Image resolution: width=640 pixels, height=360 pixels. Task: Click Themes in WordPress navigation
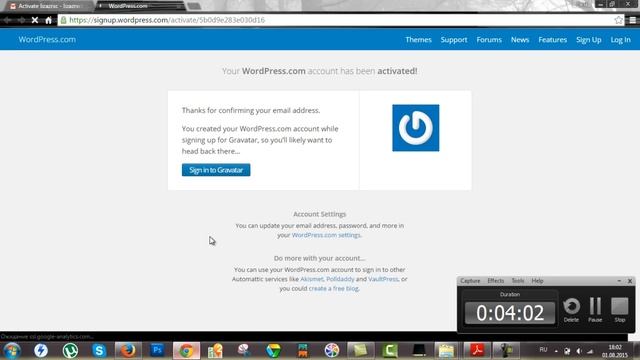tap(418, 40)
